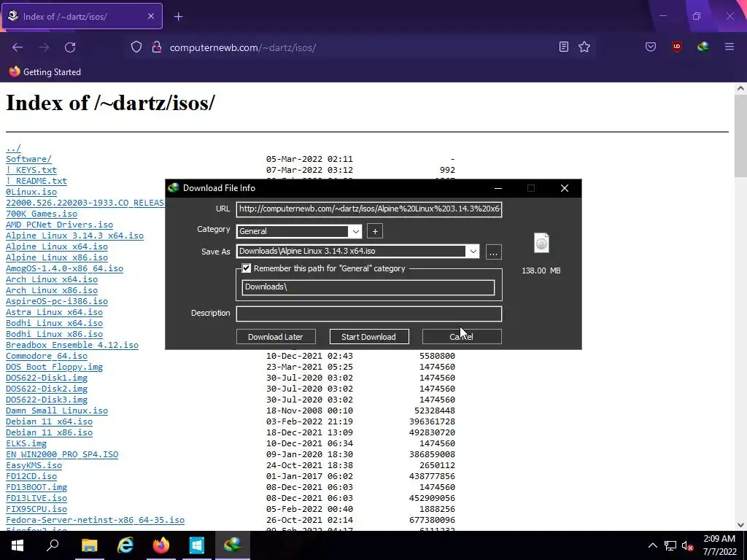Image resolution: width=747 pixels, height=560 pixels.
Task: Open the Microsoft Store taskbar icon
Action: (197, 545)
